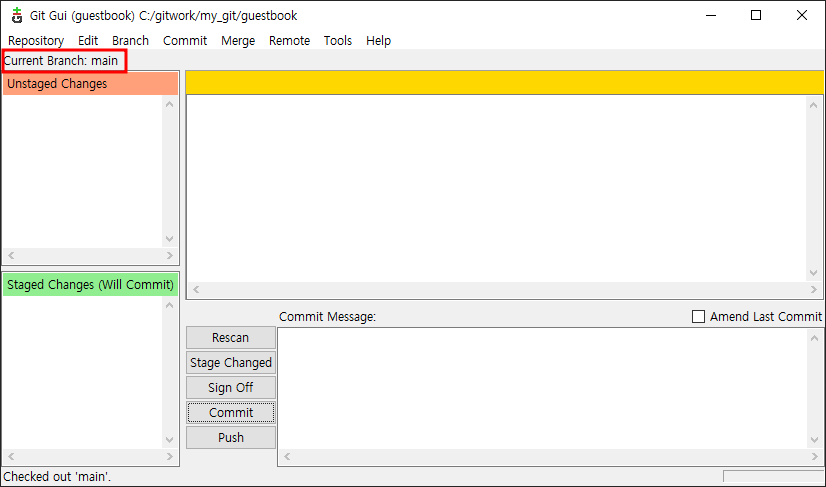
Task: Close the Git Gui window
Action: tap(802, 15)
